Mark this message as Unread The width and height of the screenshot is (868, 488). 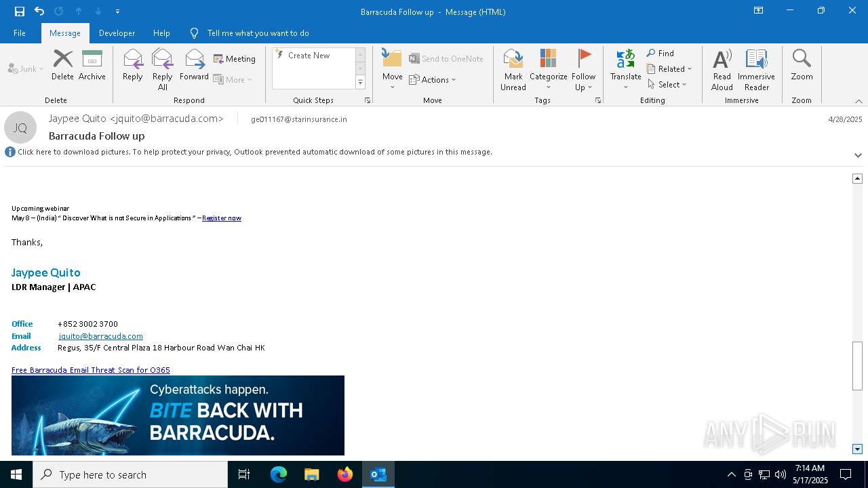click(513, 69)
